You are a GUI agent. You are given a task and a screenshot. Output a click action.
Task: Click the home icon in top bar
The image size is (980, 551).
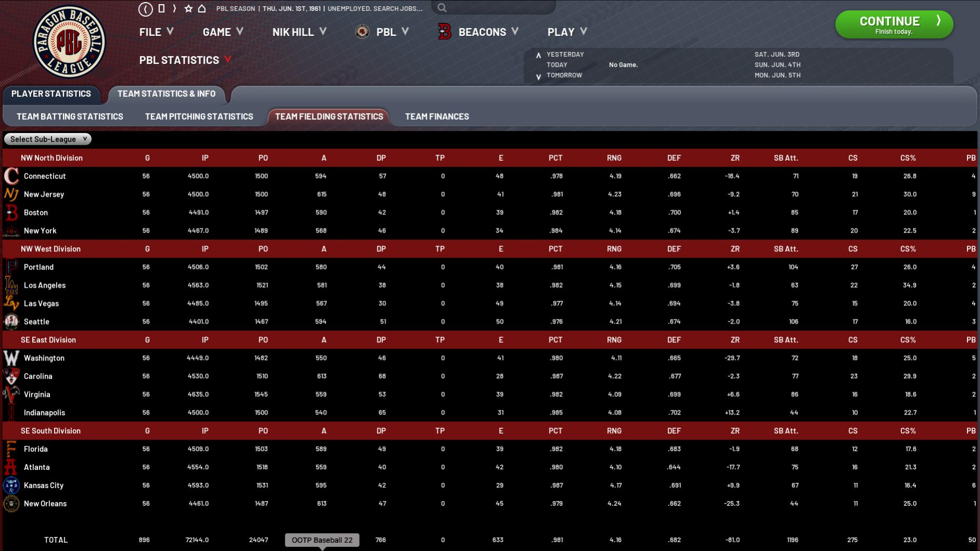click(x=202, y=9)
